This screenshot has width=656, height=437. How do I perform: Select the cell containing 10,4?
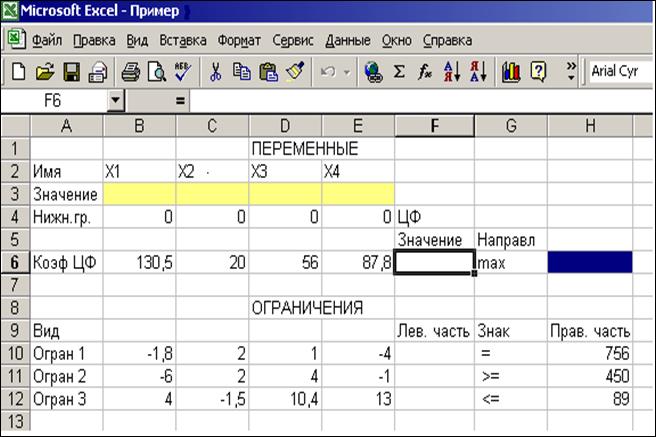coord(285,399)
